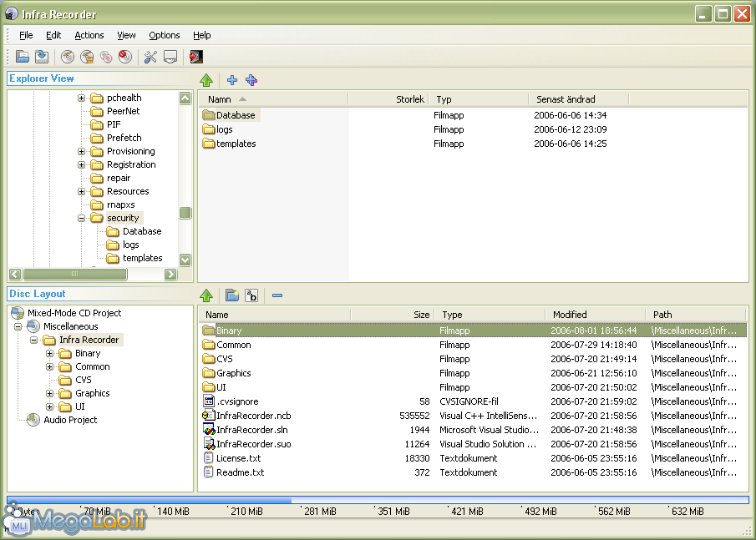Click the burn image disc icon
This screenshot has height=540, width=756.
point(87,57)
